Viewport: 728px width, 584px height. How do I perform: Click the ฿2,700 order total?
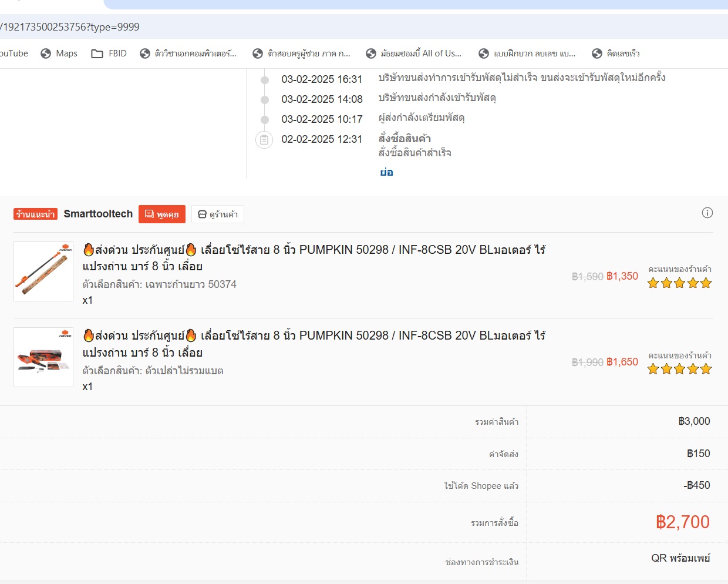point(683,522)
